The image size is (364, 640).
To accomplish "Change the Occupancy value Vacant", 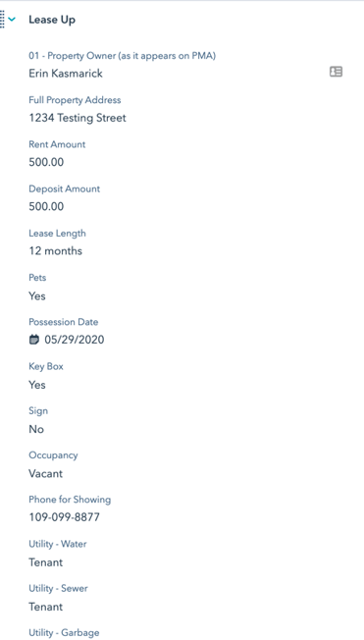I will [46, 474].
